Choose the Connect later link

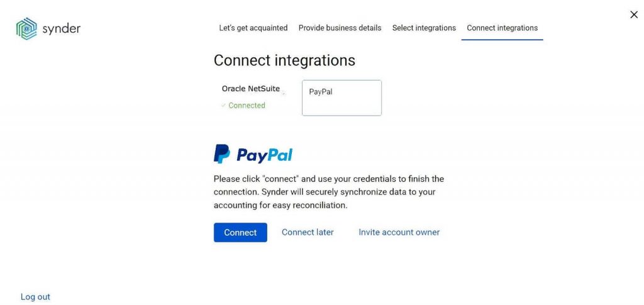coord(308,233)
